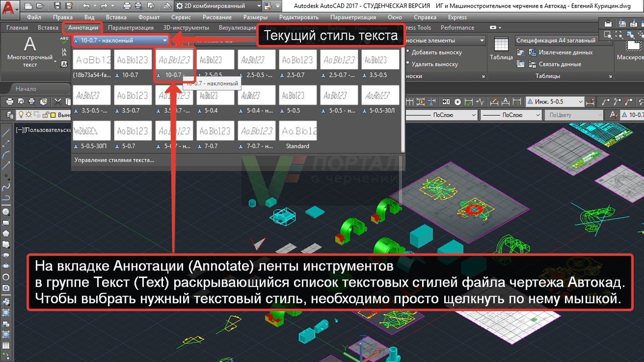Select the Line tool in left draw toolbar
The width and height of the screenshot is (644, 362).
click(x=6, y=133)
